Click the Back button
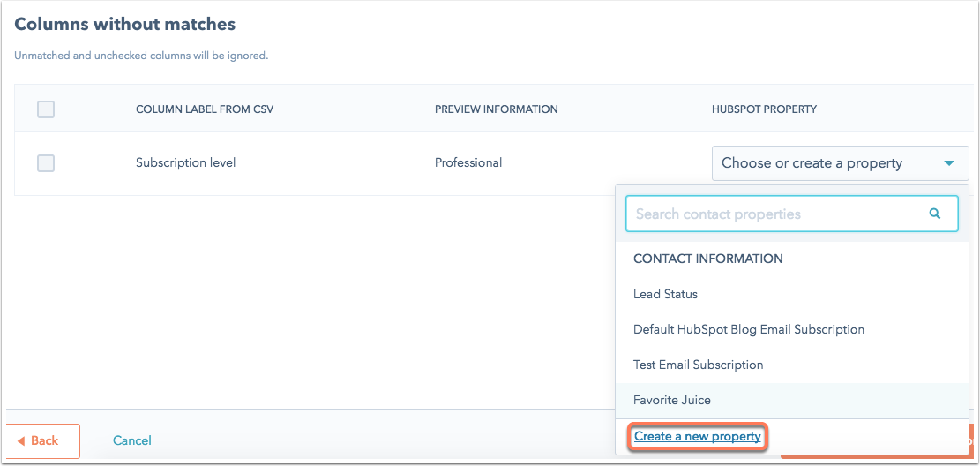The image size is (980, 466). [42, 441]
